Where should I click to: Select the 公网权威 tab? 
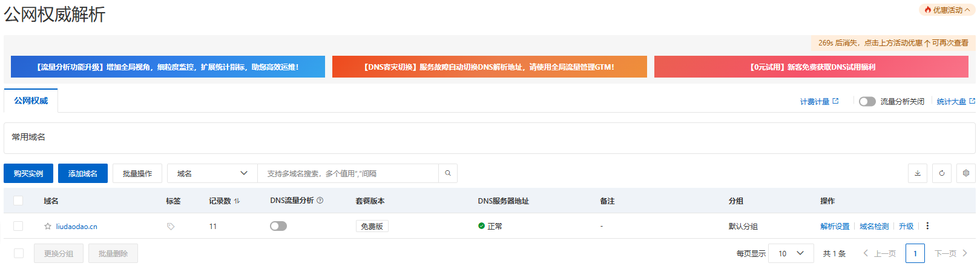click(x=31, y=101)
